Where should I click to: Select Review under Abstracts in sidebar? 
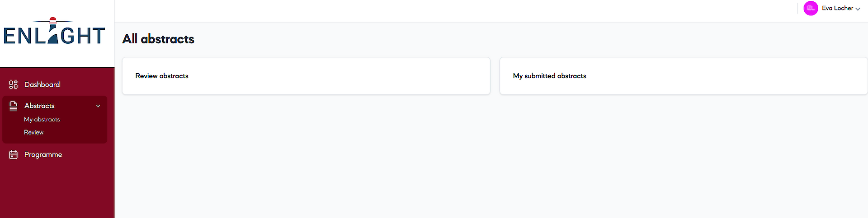[34, 132]
